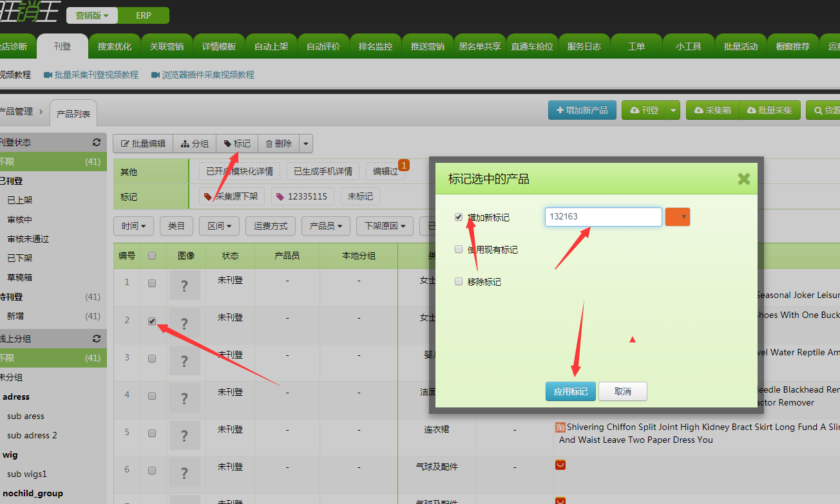Open the 产品员 filter dropdown
840x504 pixels.
pos(325,226)
